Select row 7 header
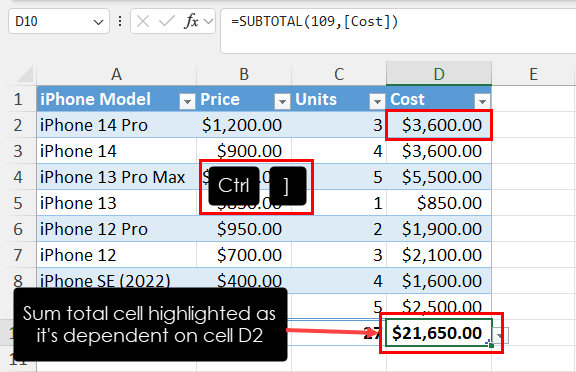The width and height of the screenshot is (576, 372). coord(18,255)
